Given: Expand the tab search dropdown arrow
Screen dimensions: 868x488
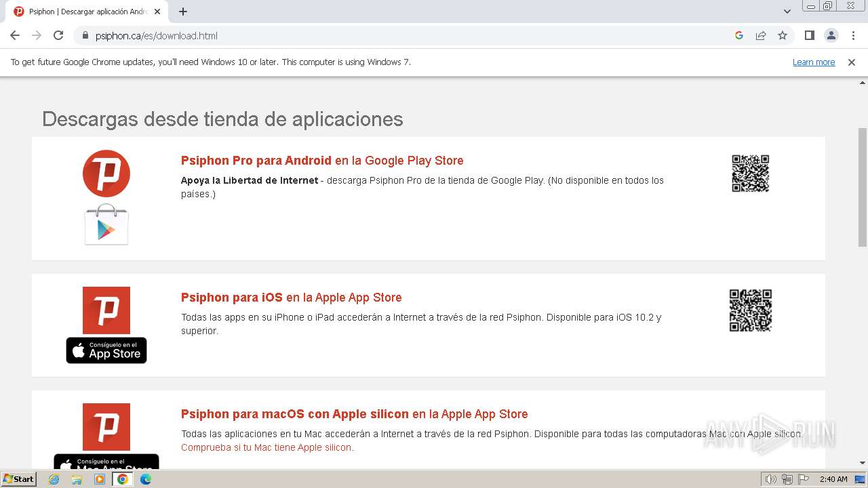Looking at the screenshot, I should [787, 12].
